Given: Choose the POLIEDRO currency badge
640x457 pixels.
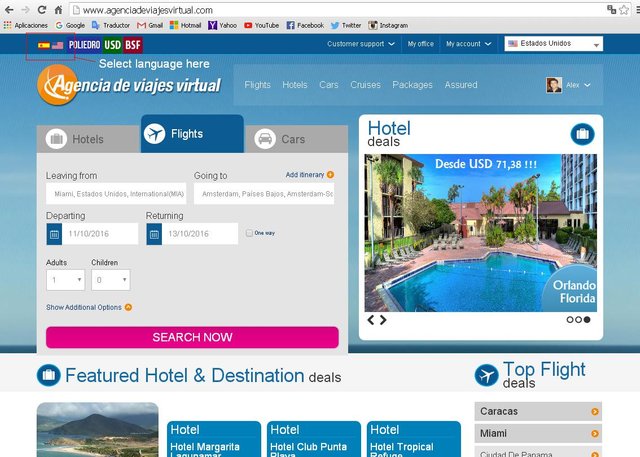Looking at the screenshot, I should click(x=84, y=44).
